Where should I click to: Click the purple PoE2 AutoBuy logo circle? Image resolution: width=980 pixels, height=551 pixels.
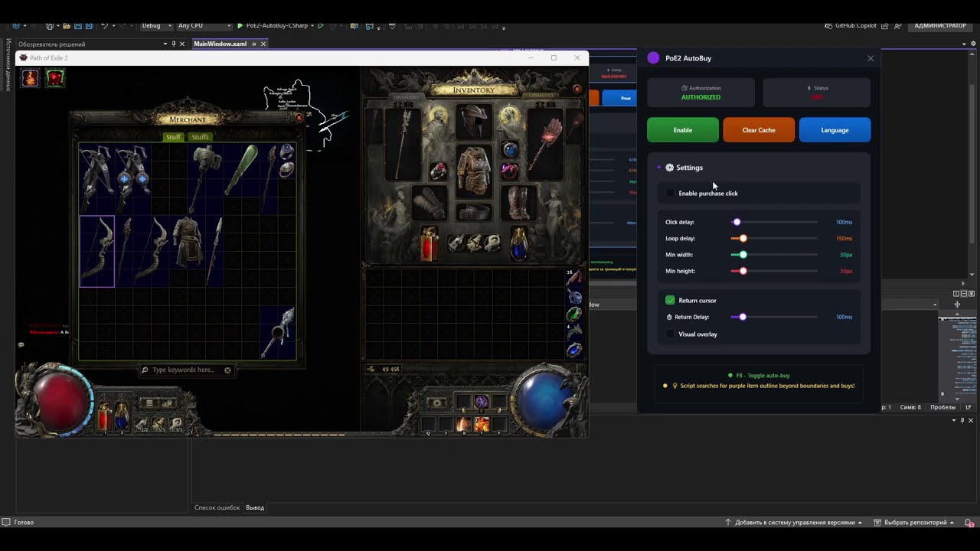[653, 58]
